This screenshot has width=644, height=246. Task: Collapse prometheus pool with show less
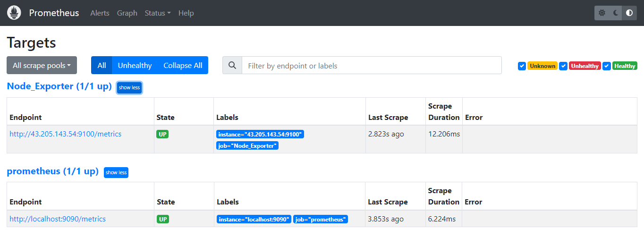tap(116, 172)
